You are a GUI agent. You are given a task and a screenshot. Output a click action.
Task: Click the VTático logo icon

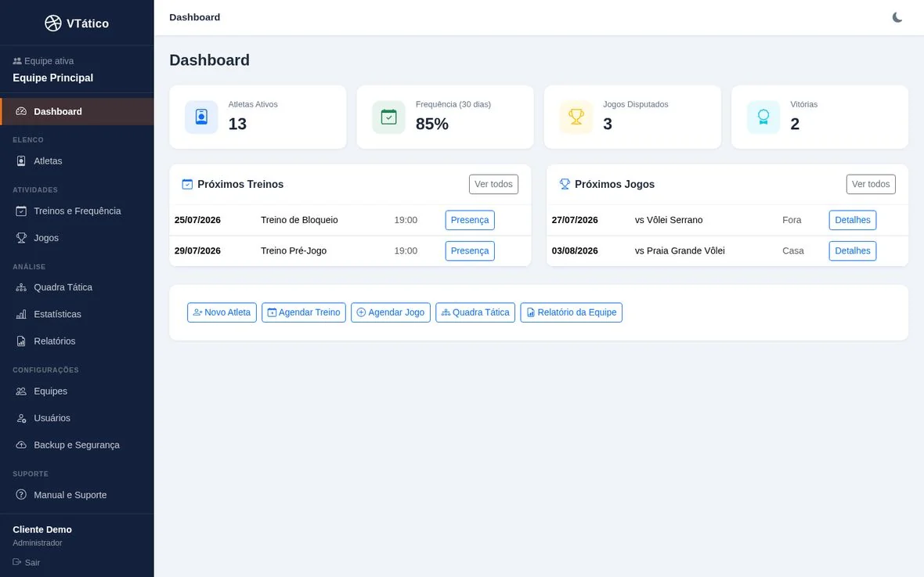[x=53, y=23]
